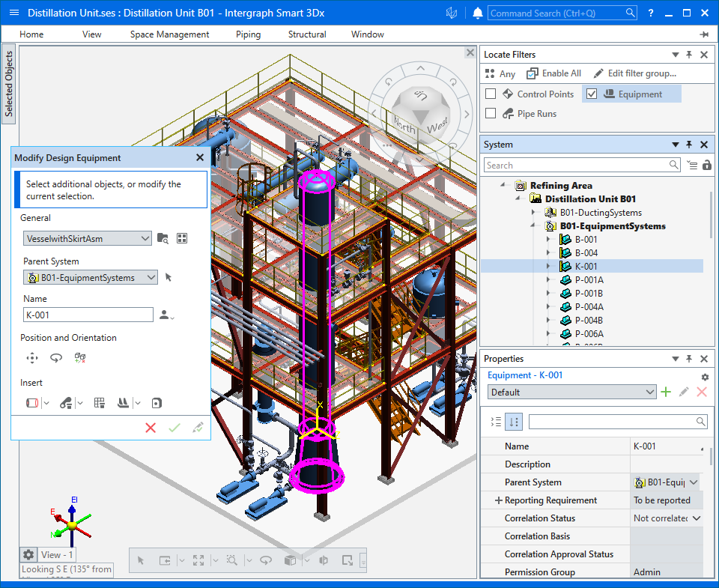The width and height of the screenshot is (719, 588).
Task: Expand the B01-DuctingSystems tree node
Action: pos(533,213)
